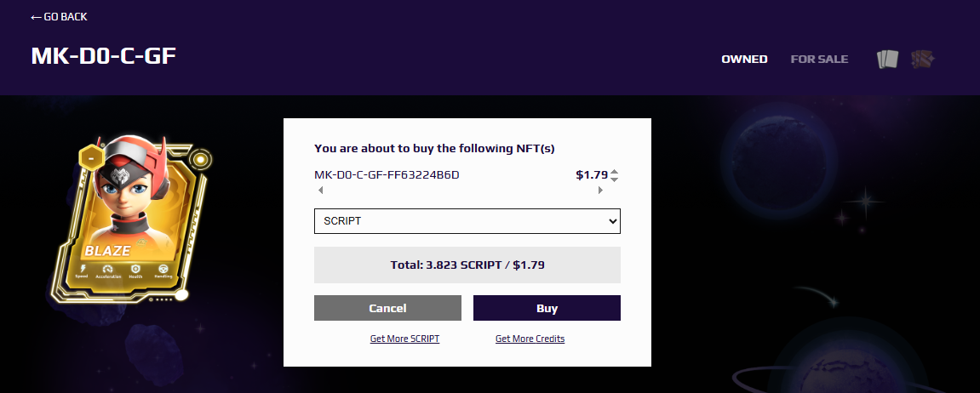Open the Get More SCRIPT link
980x393 pixels.
pyautogui.click(x=404, y=339)
